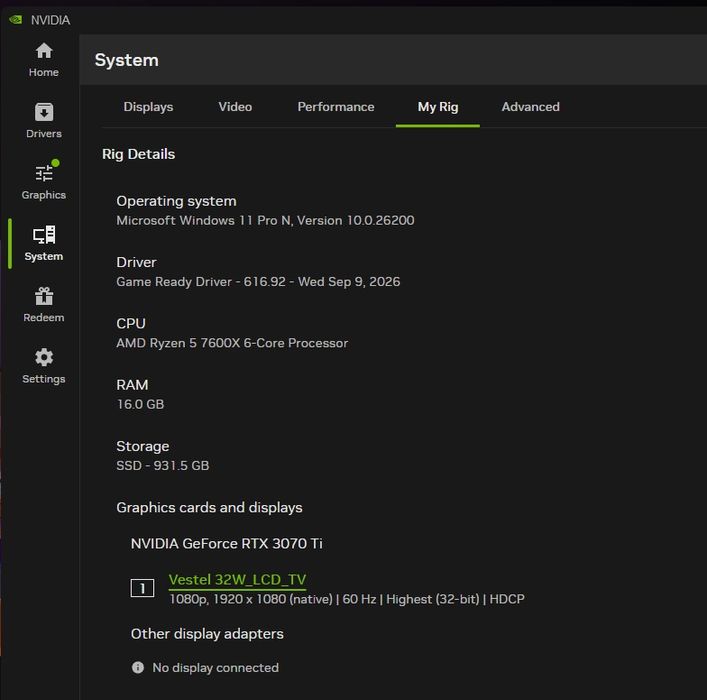The image size is (707, 700).
Task: Click the info icon beside No display connected
Action: (x=138, y=667)
